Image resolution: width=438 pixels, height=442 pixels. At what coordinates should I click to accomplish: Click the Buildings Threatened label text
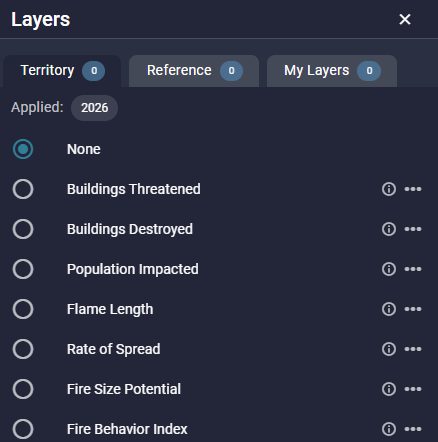tap(134, 189)
